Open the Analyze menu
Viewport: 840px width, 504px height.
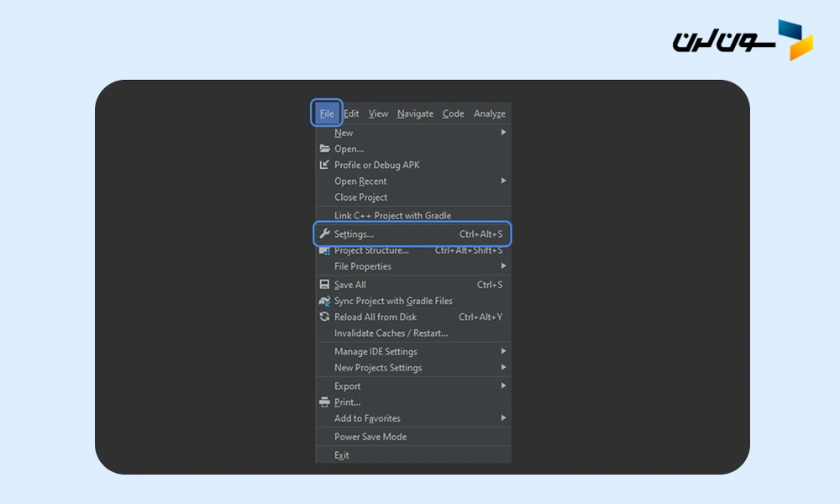point(489,113)
